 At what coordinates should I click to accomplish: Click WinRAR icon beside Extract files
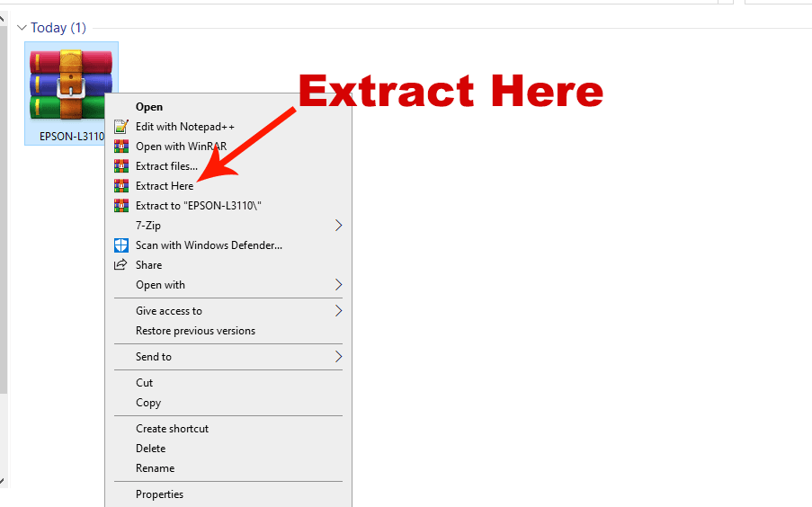tap(121, 166)
